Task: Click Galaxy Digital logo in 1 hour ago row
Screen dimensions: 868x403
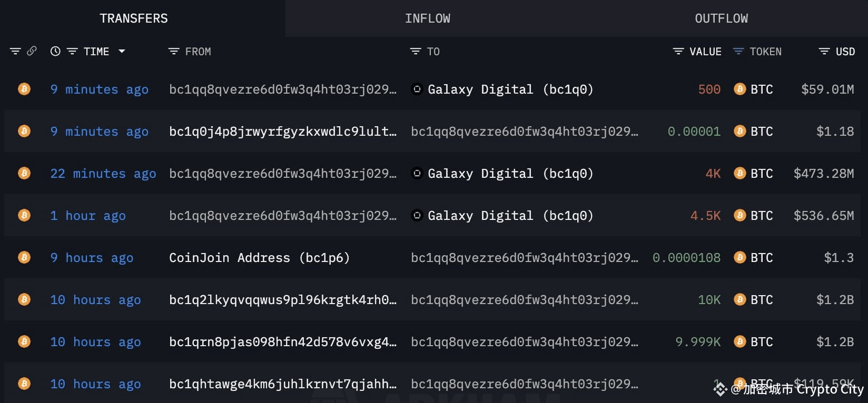Action: [x=417, y=215]
